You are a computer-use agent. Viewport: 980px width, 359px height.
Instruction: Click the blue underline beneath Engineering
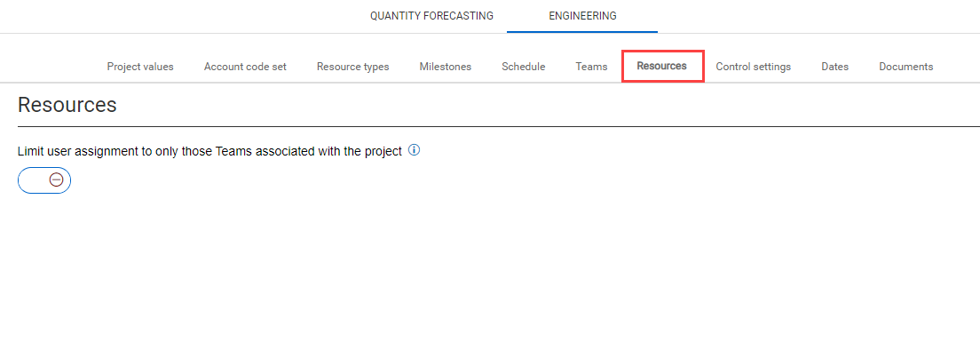582,32
